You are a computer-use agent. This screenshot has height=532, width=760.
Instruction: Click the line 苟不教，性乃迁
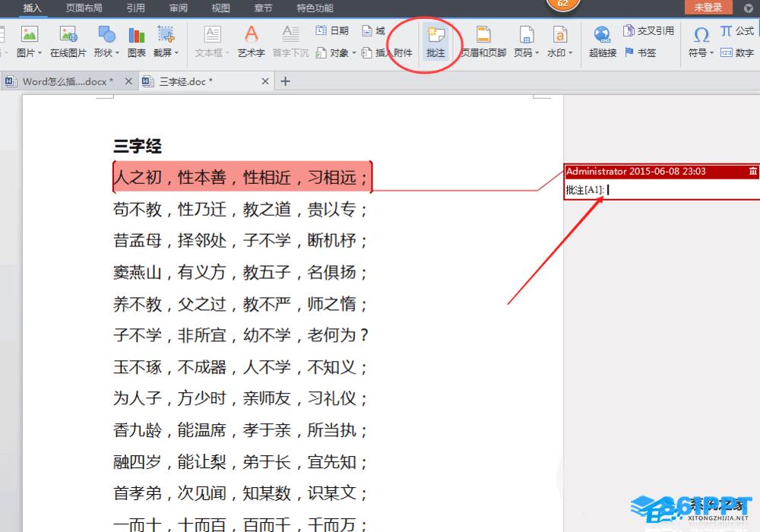pyautogui.click(x=240, y=209)
